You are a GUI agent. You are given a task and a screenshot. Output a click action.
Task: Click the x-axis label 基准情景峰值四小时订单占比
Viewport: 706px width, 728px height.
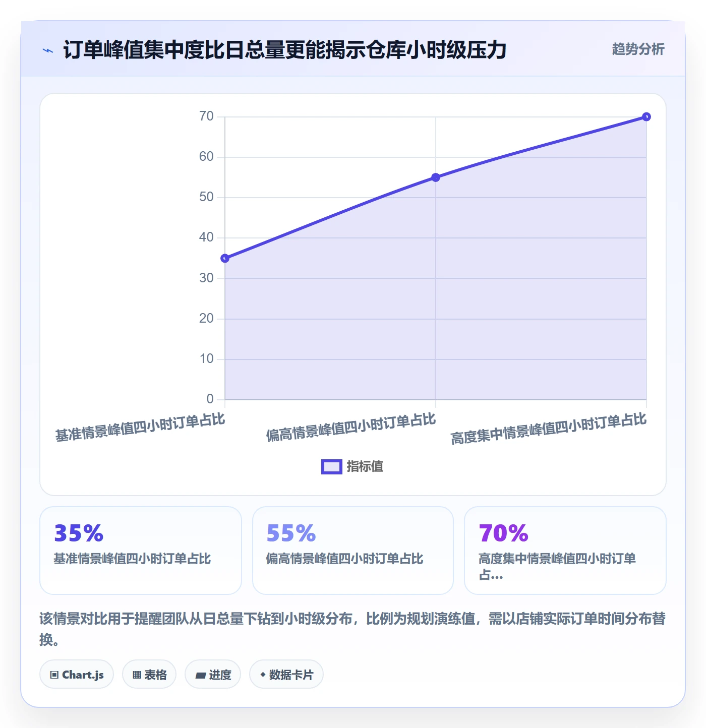(140, 428)
